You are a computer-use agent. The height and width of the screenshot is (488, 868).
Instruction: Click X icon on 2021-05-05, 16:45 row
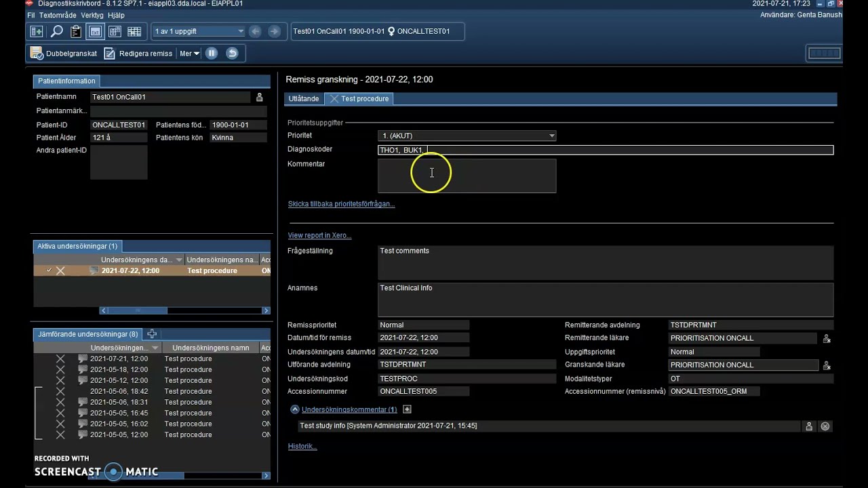pyautogui.click(x=60, y=413)
